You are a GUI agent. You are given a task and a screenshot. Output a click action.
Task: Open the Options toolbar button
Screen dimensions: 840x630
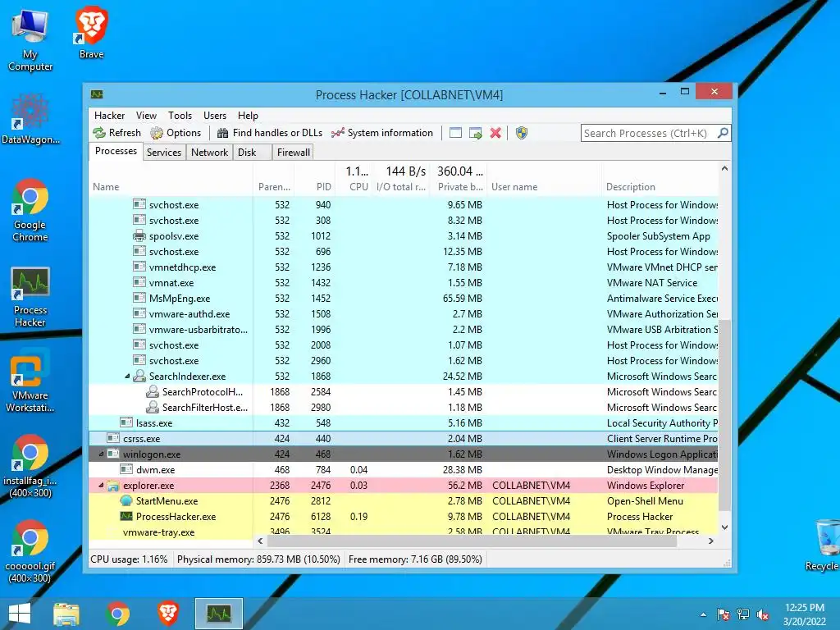pos(176,133)
